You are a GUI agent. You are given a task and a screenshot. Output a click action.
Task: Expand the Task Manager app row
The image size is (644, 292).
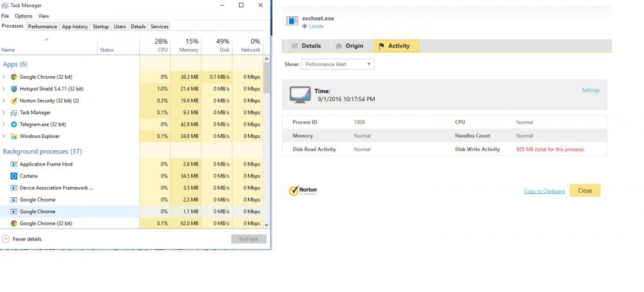[4, 113]
